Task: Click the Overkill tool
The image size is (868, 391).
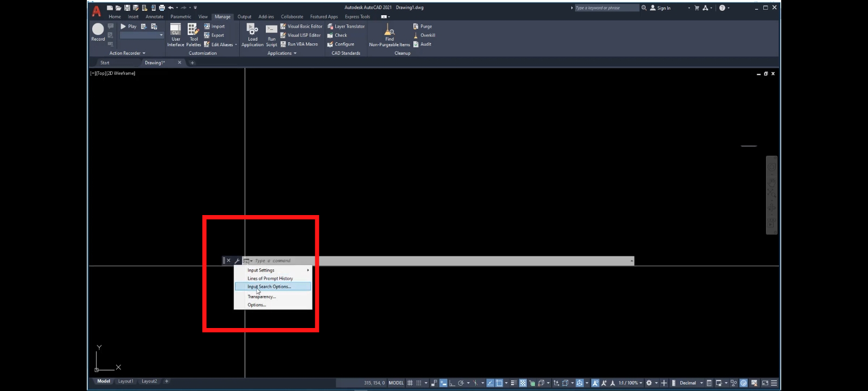Action: coord(424,35)
